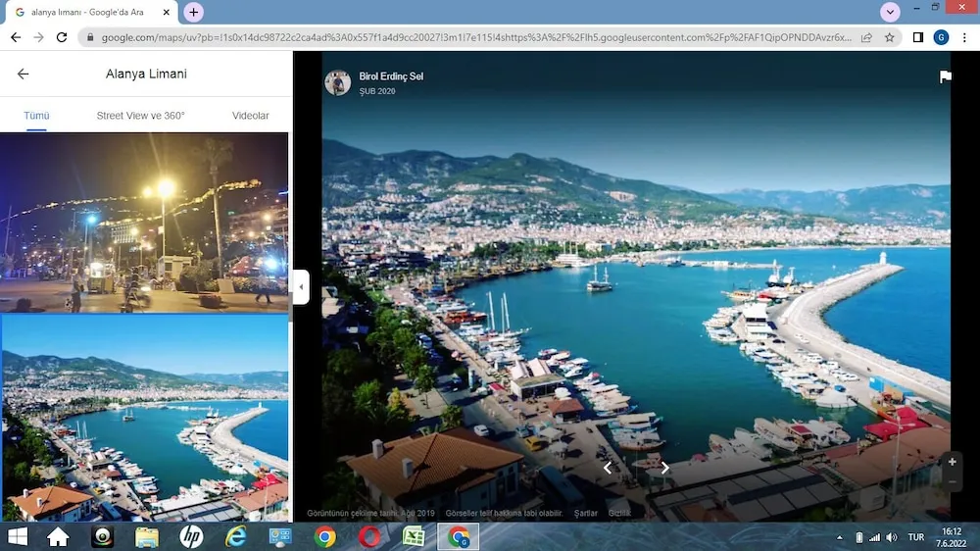Reload the page in Chrome
The image size is (980, 551).
tap(62, 37)
